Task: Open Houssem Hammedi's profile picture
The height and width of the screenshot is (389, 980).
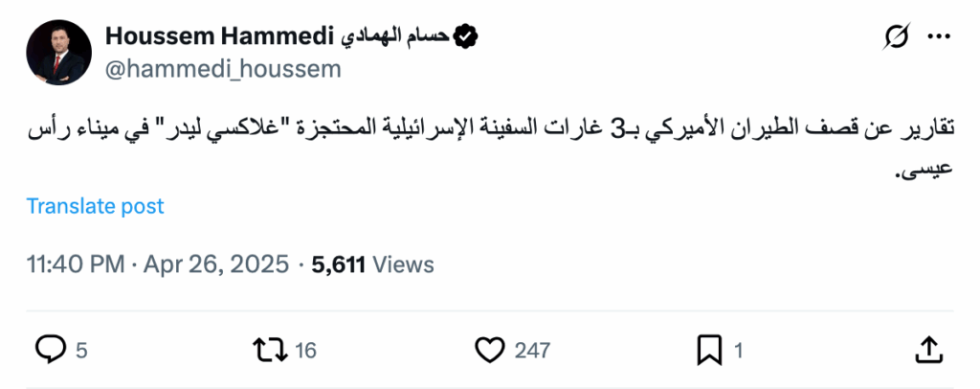Action: (x=59, y=52)
